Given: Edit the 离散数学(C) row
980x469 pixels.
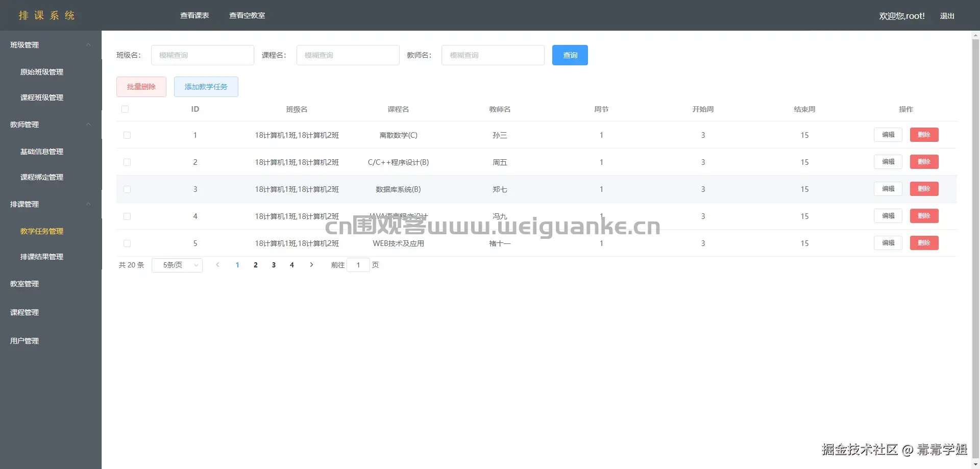Looking at the screenshot, I should (888, 135).
